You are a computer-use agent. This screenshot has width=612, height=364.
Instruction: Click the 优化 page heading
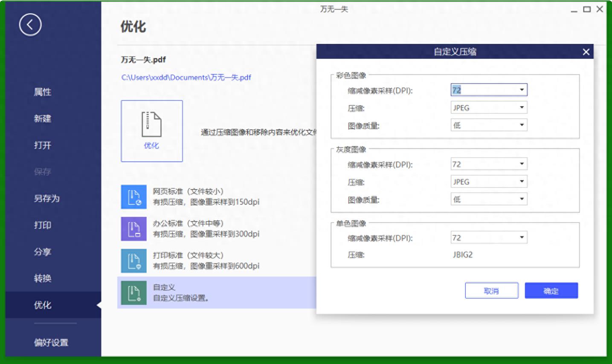pos(133,27)
